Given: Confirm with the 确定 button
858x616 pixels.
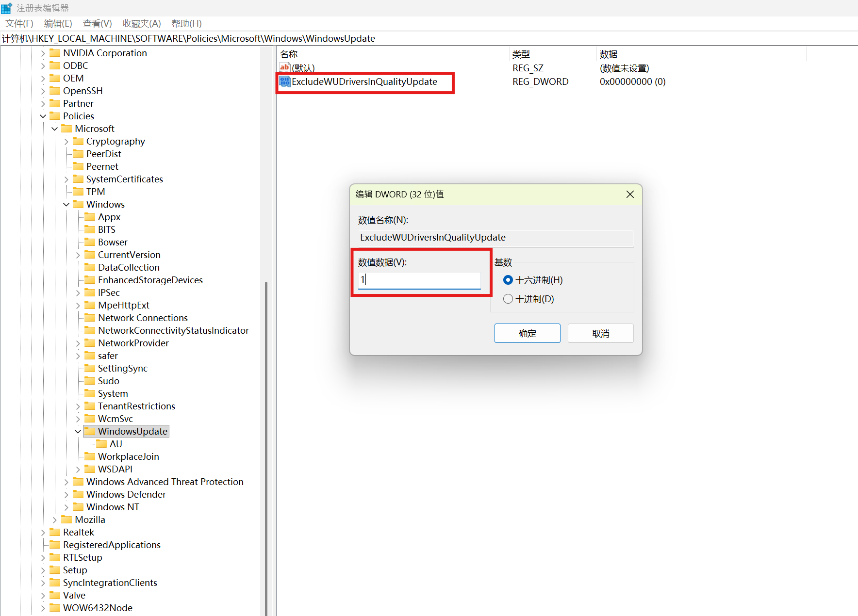Looking at the screenshot, I should (527, 333).
